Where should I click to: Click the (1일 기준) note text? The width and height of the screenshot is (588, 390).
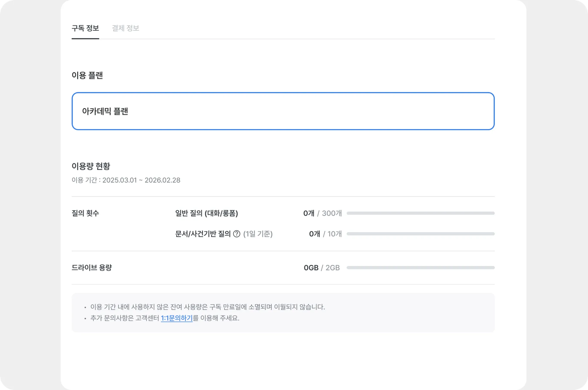coord(258,234)
